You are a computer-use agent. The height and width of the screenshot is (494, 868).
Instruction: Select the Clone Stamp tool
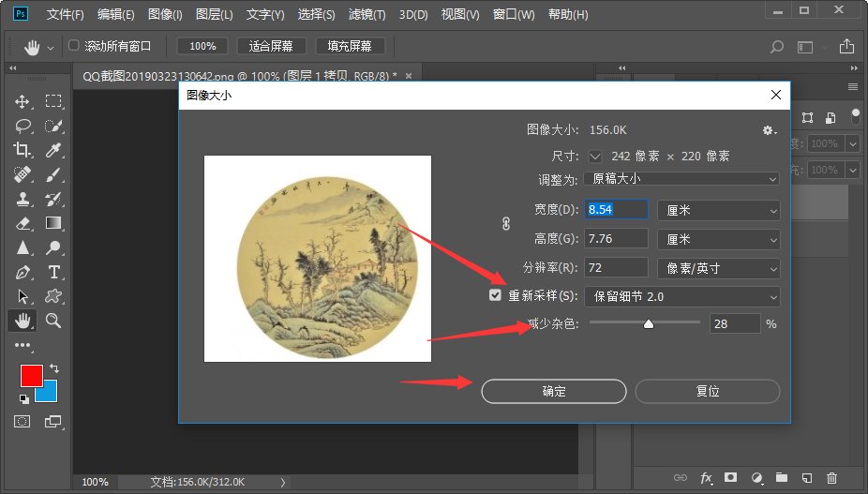[22, 199]
